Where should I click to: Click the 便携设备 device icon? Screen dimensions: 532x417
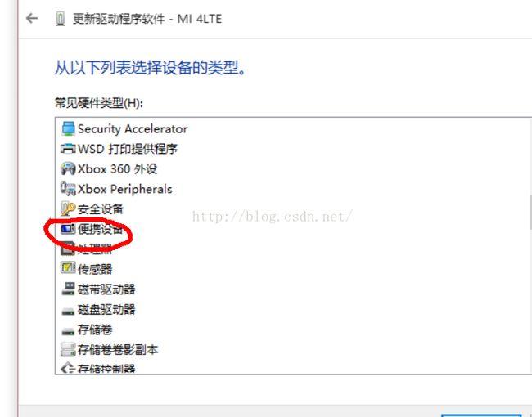[x=68, y=229]
